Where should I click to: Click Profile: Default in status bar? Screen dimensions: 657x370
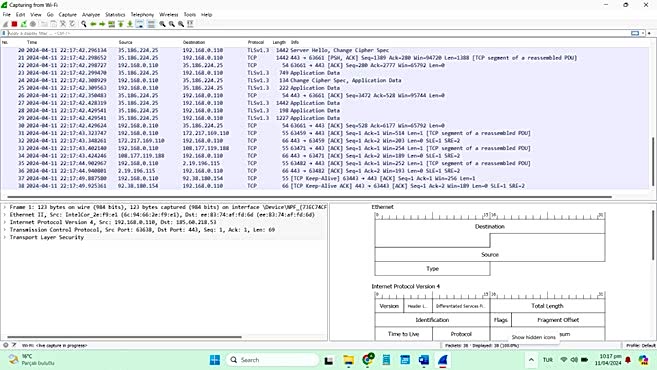(640, 346)
